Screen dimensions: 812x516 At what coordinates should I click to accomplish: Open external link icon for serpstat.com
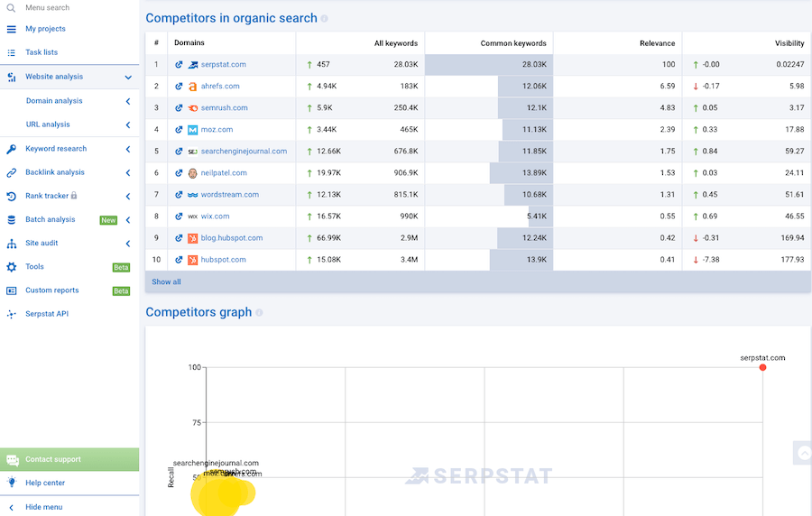pos(179,65)
